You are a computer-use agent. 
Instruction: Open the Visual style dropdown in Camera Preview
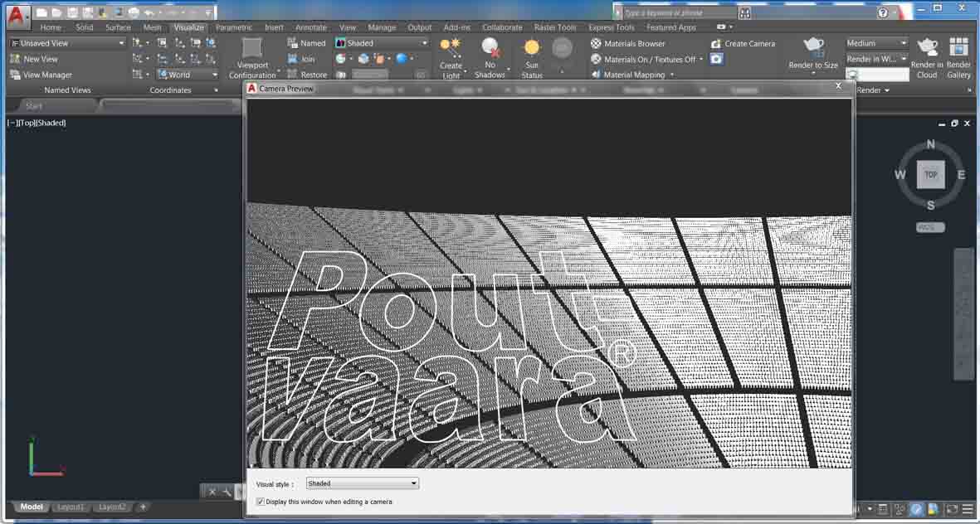click(x=362, y=483)
